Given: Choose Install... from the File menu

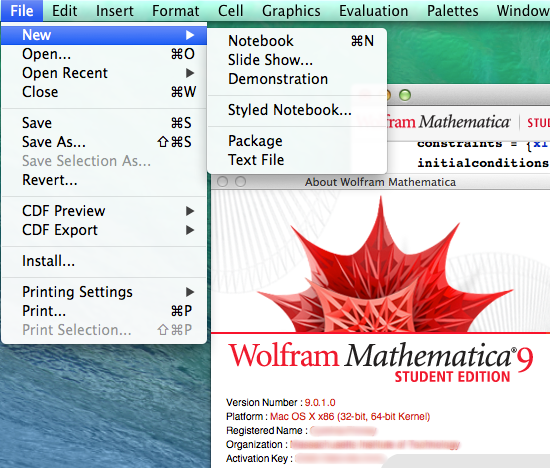Looking at the screenshot, I should [x=104, y=261].
